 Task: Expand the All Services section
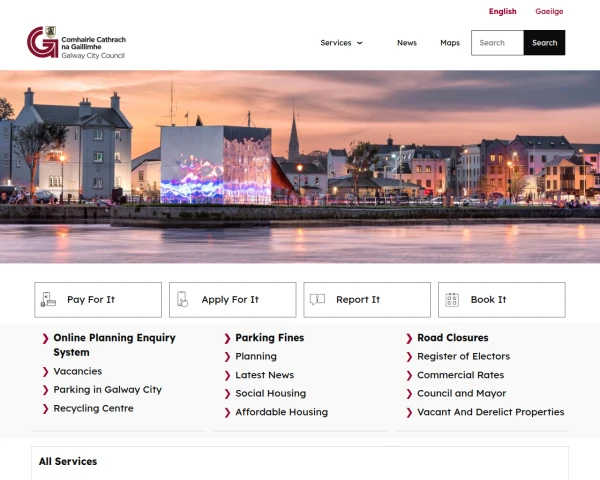[x=68, y=462]
